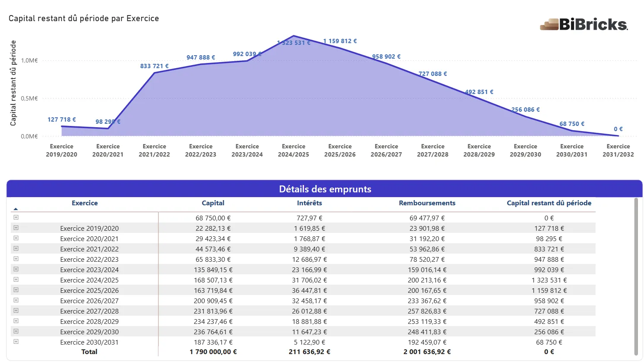644x364 pixels.
Task: Expand the Exercice 2023/2024 table row
Action: point(16,269)
